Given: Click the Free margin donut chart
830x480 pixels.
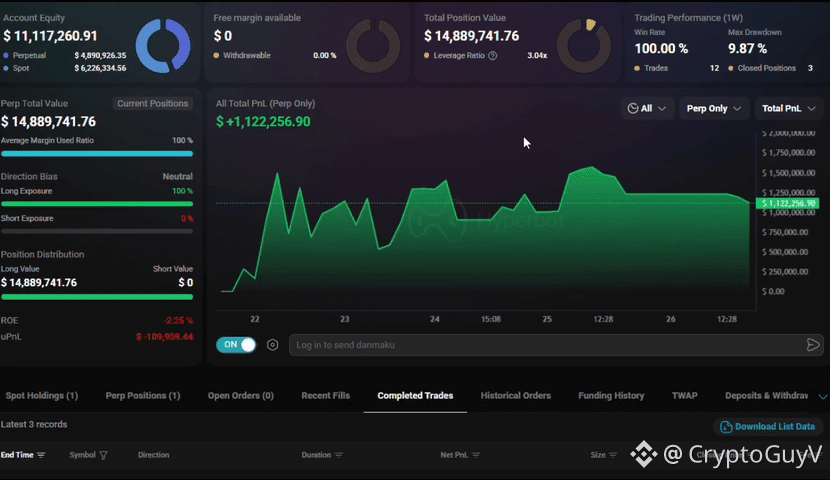Looking at the screenshot, I should tap(373, 46).
